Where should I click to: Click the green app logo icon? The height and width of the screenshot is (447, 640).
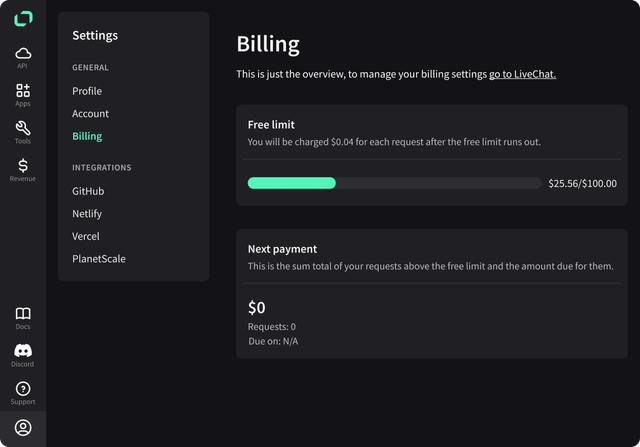(23, 19)
